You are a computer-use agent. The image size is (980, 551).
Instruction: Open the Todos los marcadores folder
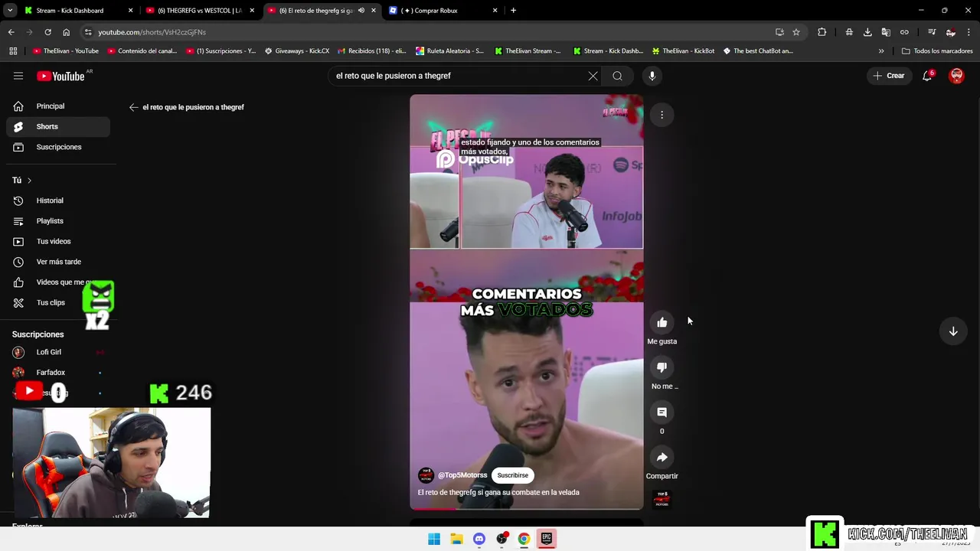tap(937, 51)
